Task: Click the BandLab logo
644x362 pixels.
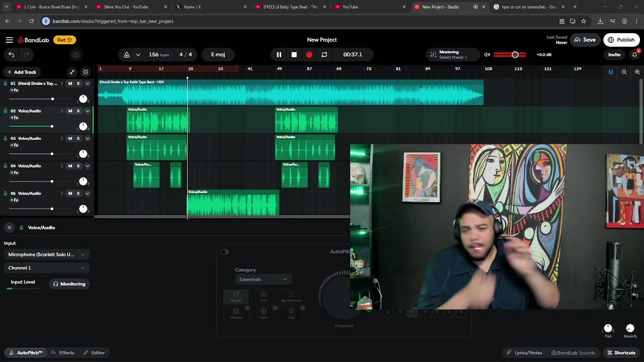Action: [x=33, y=40]
